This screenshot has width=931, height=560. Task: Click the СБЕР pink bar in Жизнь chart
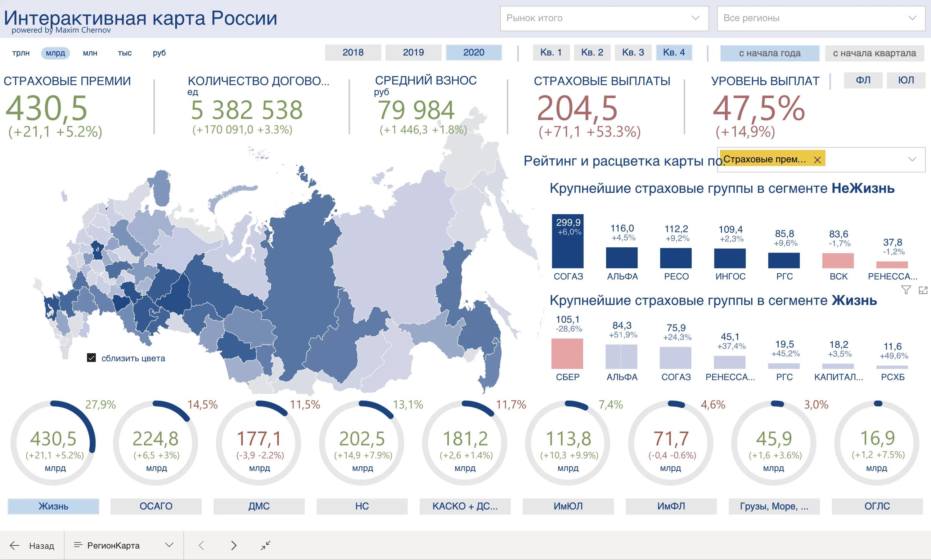click(567, 354)
